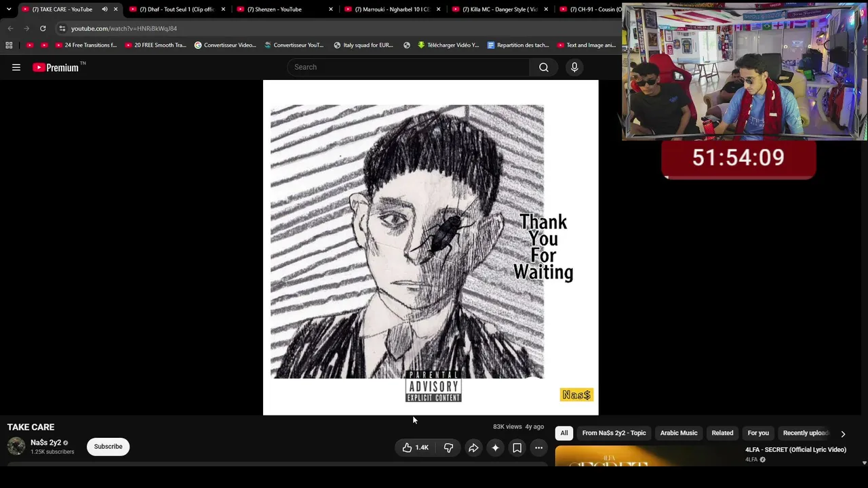The width and height of the screenshot is (868, 488).
Task: Subscribe to Na$s 2y2 channel
Action: tap(108, 447)
